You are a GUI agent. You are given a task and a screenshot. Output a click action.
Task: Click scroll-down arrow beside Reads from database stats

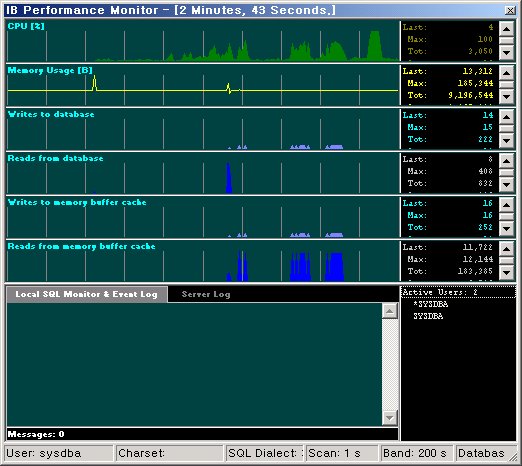[506, 184]
